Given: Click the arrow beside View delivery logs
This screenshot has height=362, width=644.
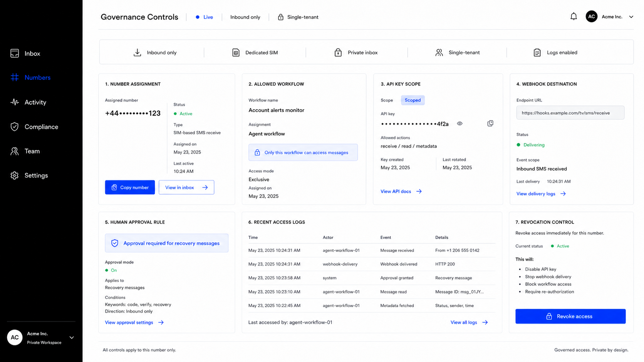Looking at the screenshot, I should [x=563, y=194].
